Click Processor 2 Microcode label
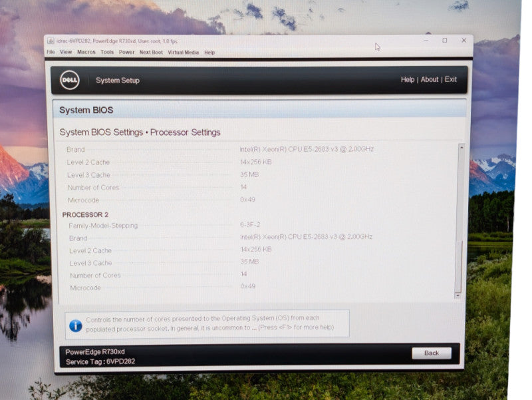The height and width of the screenshot is (400, 532). [x=86, y=288]
